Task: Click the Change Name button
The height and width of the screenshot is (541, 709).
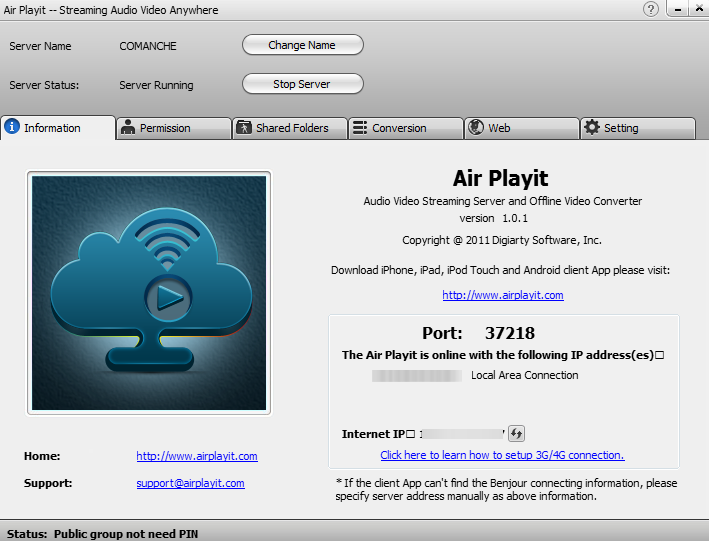Action: point(303,45)
